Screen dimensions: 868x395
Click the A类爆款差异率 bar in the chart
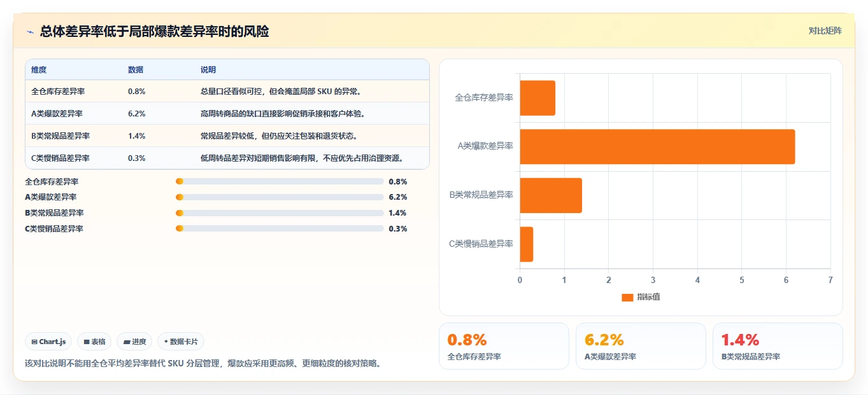click(x=657, y=146)
